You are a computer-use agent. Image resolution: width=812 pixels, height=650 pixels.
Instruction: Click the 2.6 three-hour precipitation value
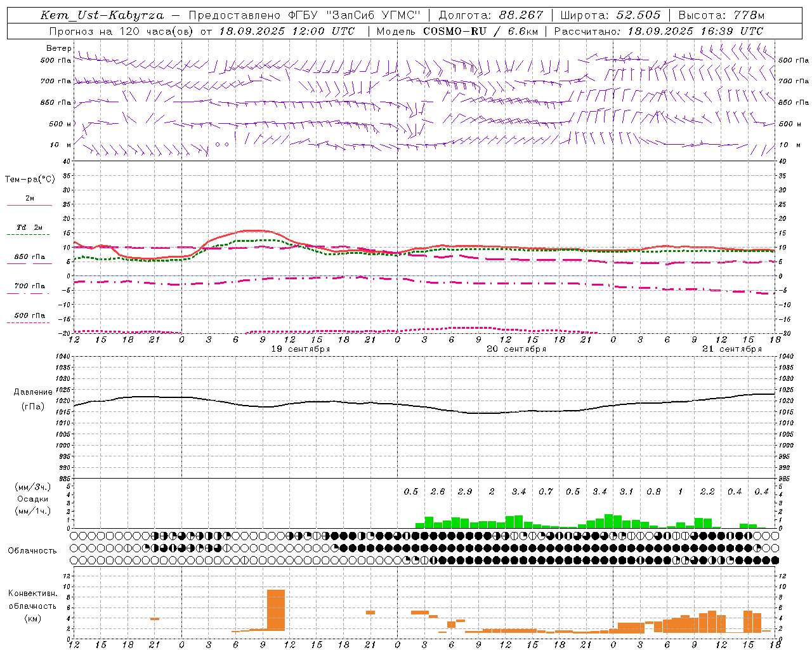click(x=438, y=492)
